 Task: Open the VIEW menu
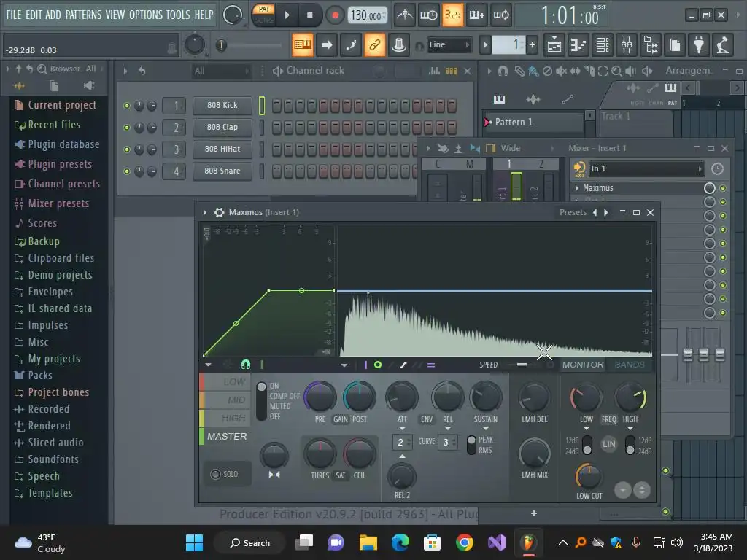[115, 15]
